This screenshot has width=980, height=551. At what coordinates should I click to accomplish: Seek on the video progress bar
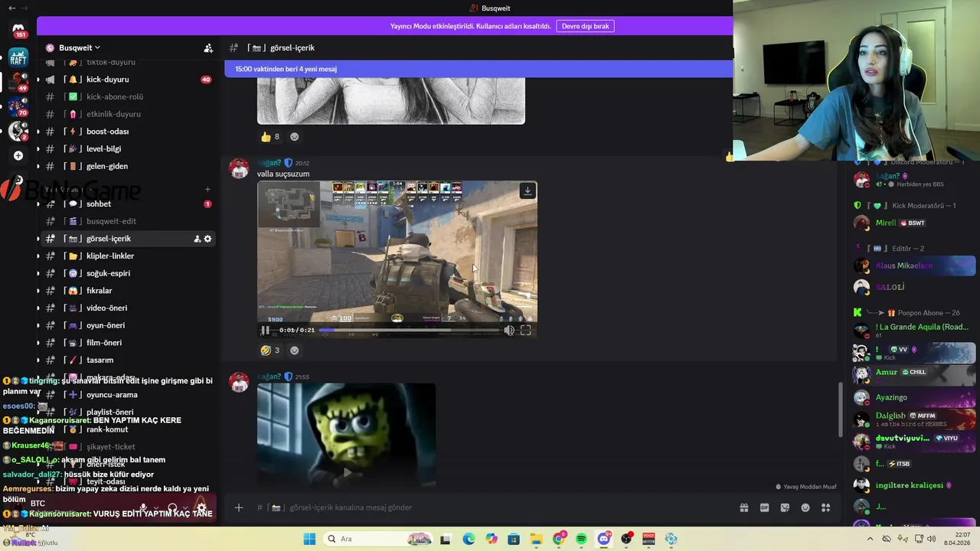(410, 330)
